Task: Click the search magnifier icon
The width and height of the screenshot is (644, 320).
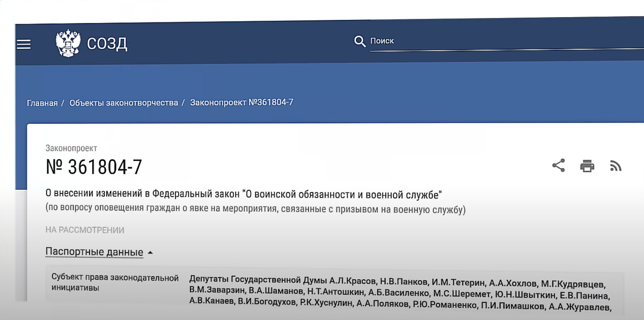Action: (360, 41)
